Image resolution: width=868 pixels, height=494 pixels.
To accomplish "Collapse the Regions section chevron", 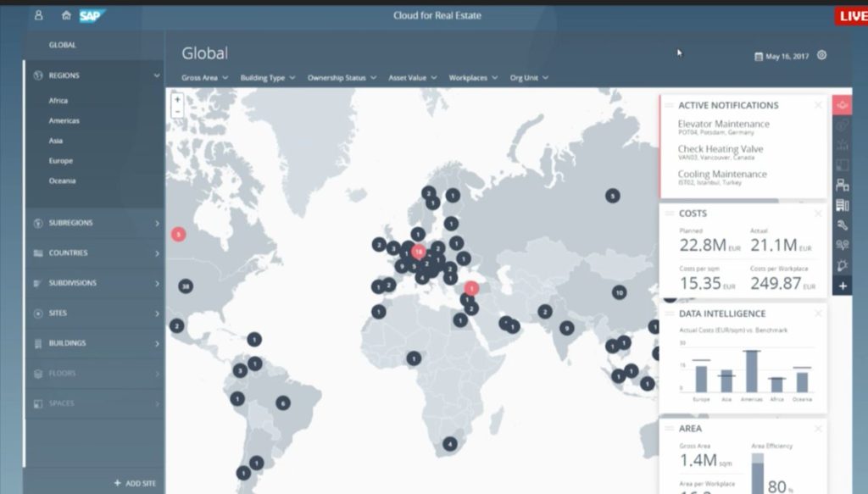I will [157, 75].
